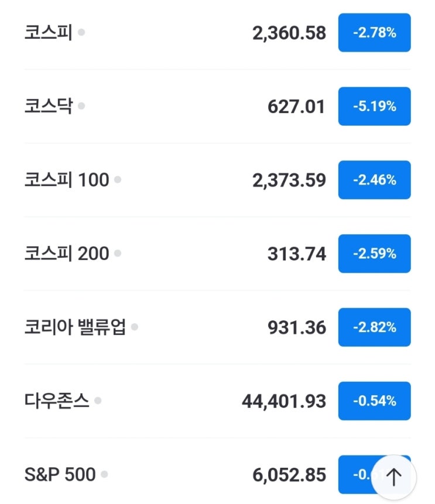Click the gray dot next to 다우존스
The image size is (435, 504).
click(98, 402)
